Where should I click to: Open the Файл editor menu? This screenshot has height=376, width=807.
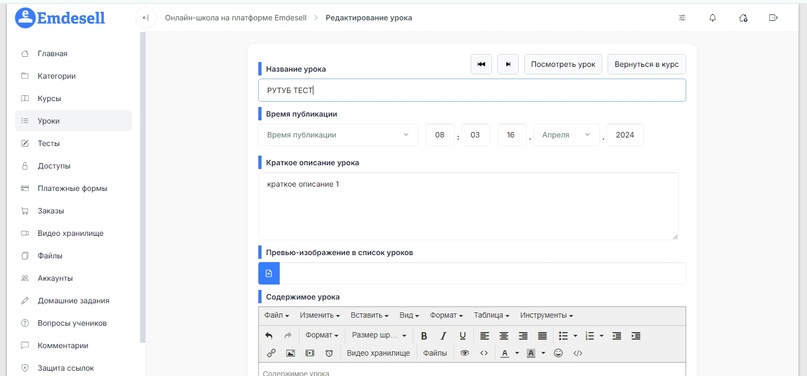pyautogui.click(x=276, y=315)
